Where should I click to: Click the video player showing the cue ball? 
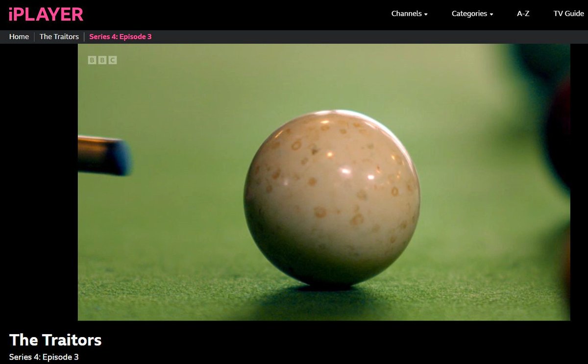pos(324,182)
